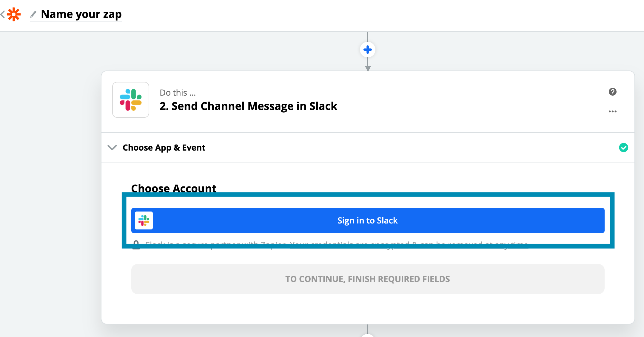644x337 pixels.
Task: Select the '2. Send Channel Message in Slack' title
Action: click(x=248, y=106)
